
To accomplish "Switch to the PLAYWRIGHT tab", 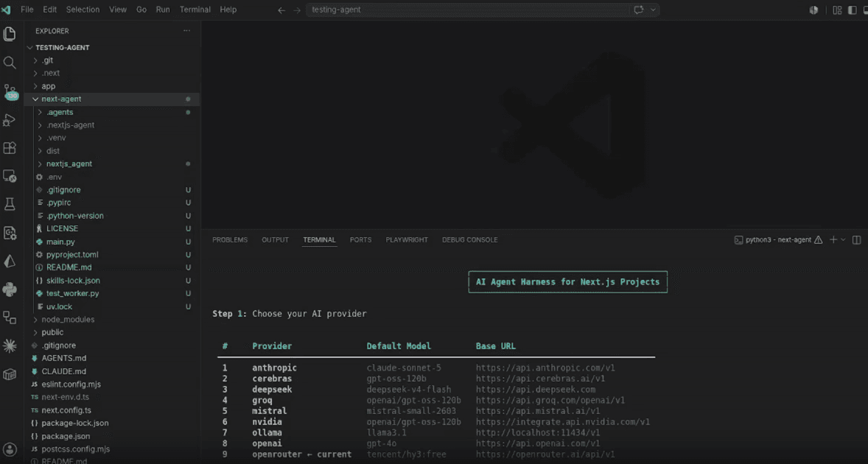I will click(407, 240).
